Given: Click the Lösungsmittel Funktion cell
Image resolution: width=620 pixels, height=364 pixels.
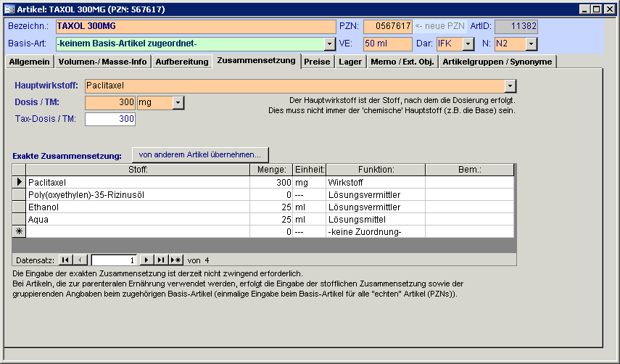Looking at the screenshot, I should pyautogui.click(x=376, y=219).
